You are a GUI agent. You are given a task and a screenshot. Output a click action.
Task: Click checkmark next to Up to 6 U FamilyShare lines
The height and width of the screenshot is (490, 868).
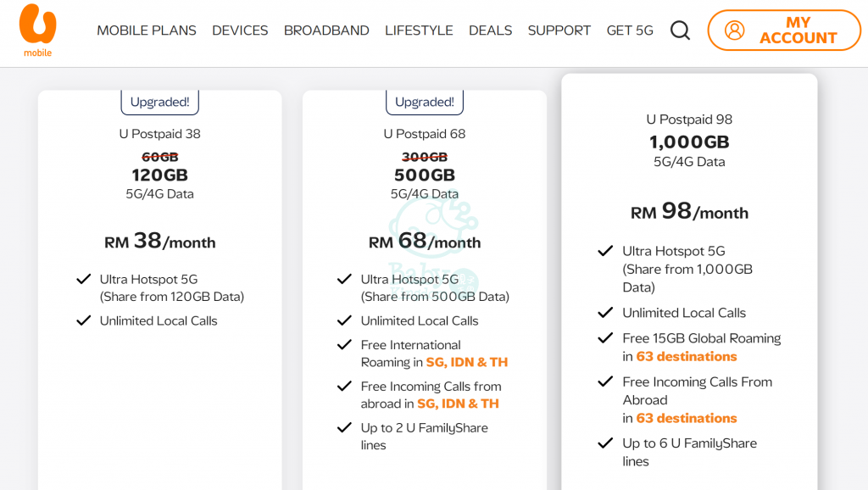point(605,443)
